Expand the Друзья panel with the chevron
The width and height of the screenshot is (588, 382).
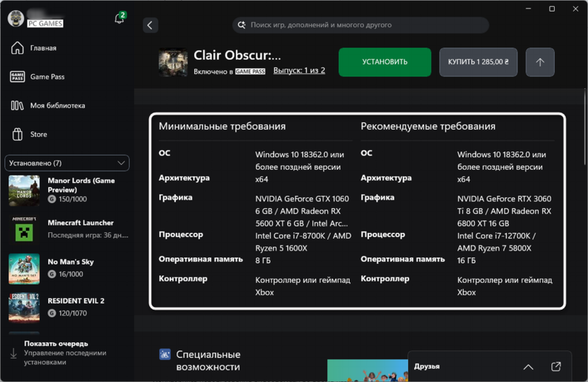[x=528, y=366]
